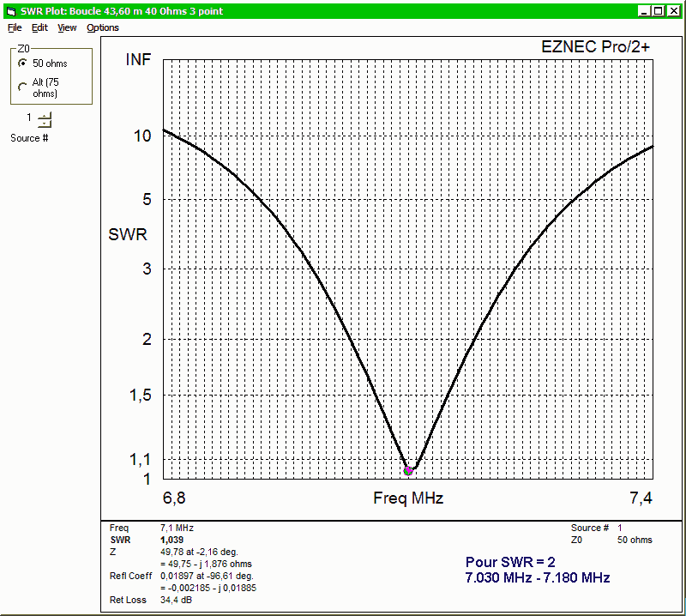The image size is (686, 616).
Task: Click the SWR plot window title icon
Action: click(11, 11)
